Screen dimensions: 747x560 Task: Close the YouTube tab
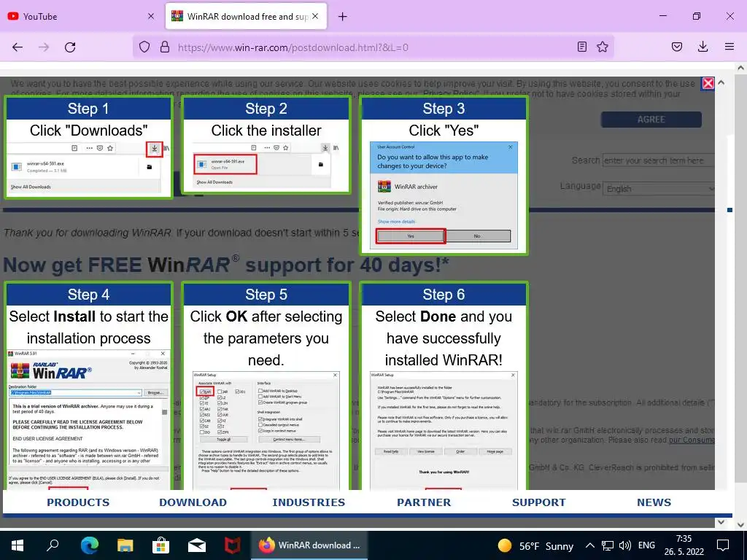pos(151,16)
